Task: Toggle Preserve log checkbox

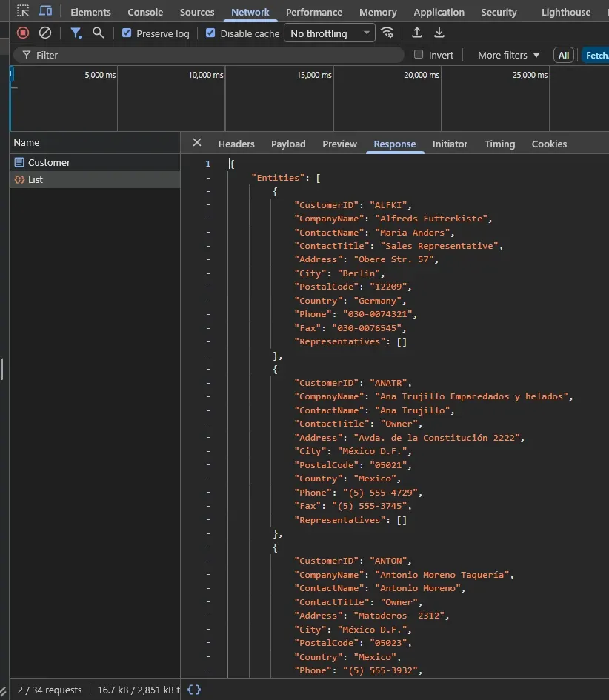Action: (x=127, y=33)
